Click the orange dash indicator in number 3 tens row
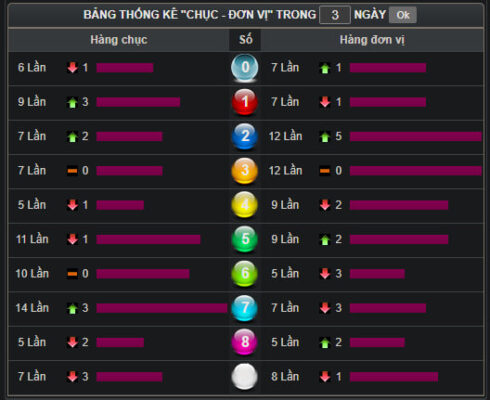The width and height of the screenshot is (490, 400). point(72,171)
